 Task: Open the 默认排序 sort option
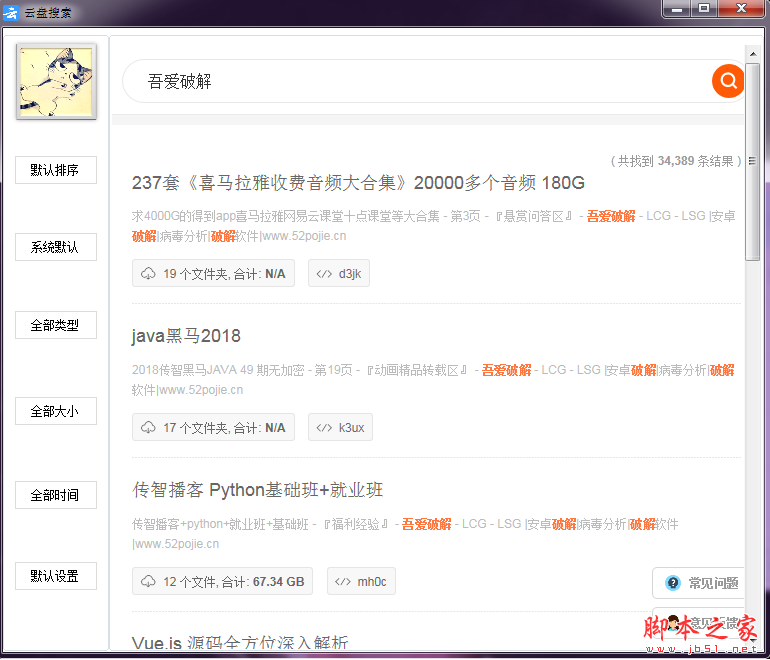tap(56, 170)
